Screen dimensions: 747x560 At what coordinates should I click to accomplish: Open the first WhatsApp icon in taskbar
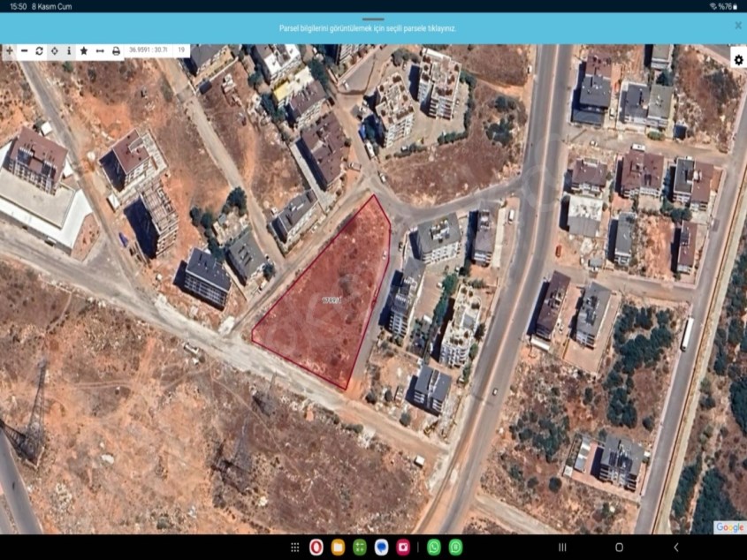click(x=434, y=548)
